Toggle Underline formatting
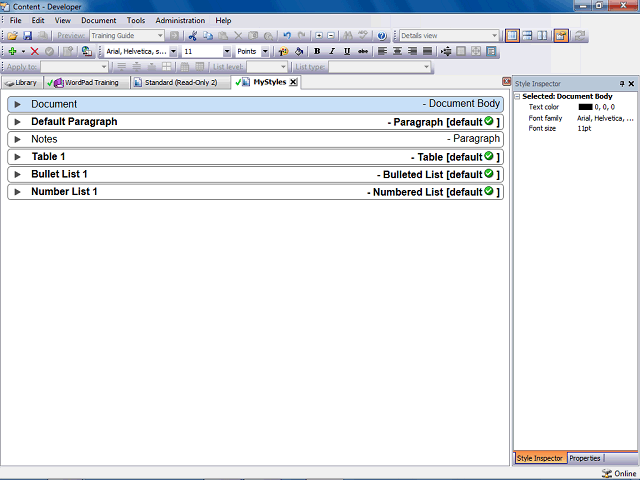 click(347, 51)
